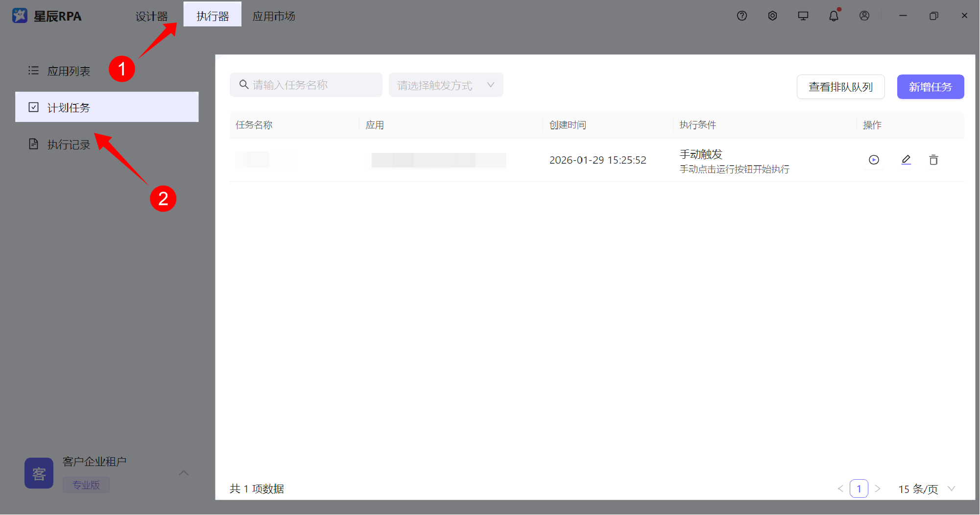Edit the task with the pencil icon
980x515 pixels.
[906, 160]
